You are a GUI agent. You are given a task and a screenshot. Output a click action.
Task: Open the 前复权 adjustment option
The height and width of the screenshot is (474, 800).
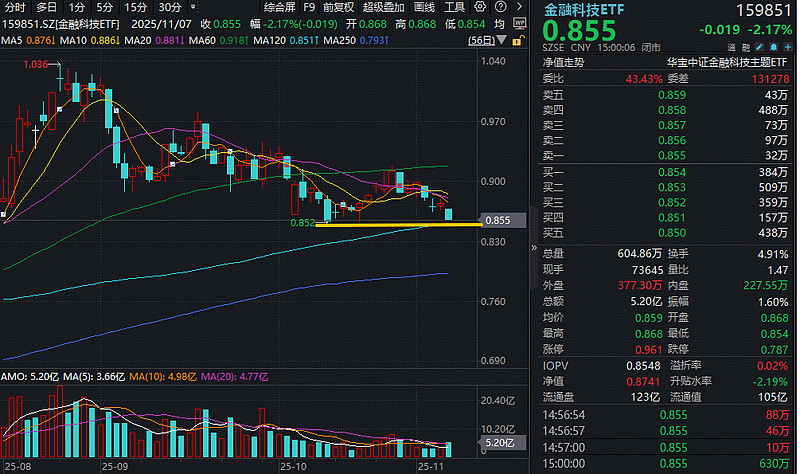pos(339,7)
